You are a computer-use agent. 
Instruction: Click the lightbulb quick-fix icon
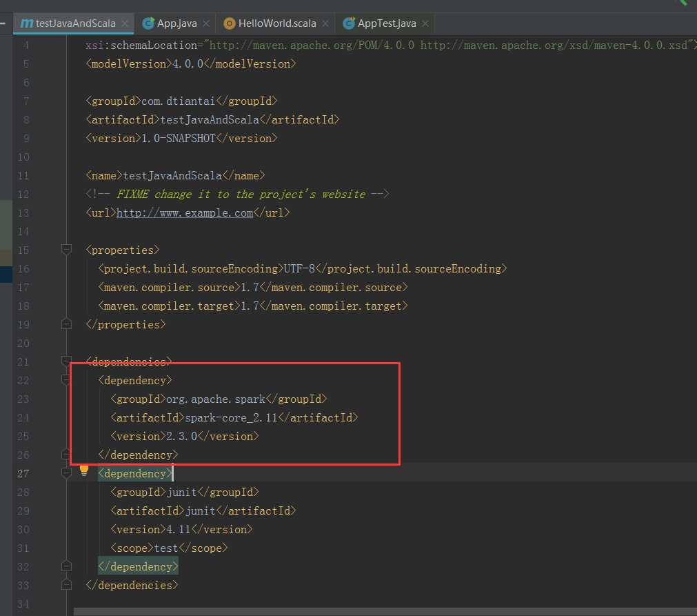coord(84,470)
